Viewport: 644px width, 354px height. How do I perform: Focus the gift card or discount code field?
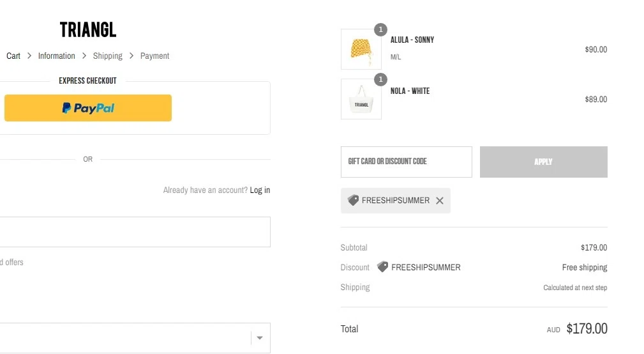(406, 162)
